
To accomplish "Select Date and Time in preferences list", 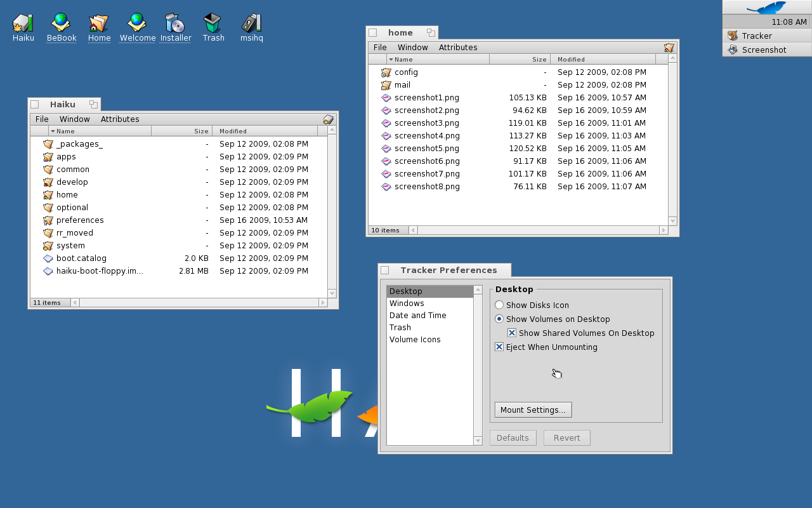I will 430,316.
